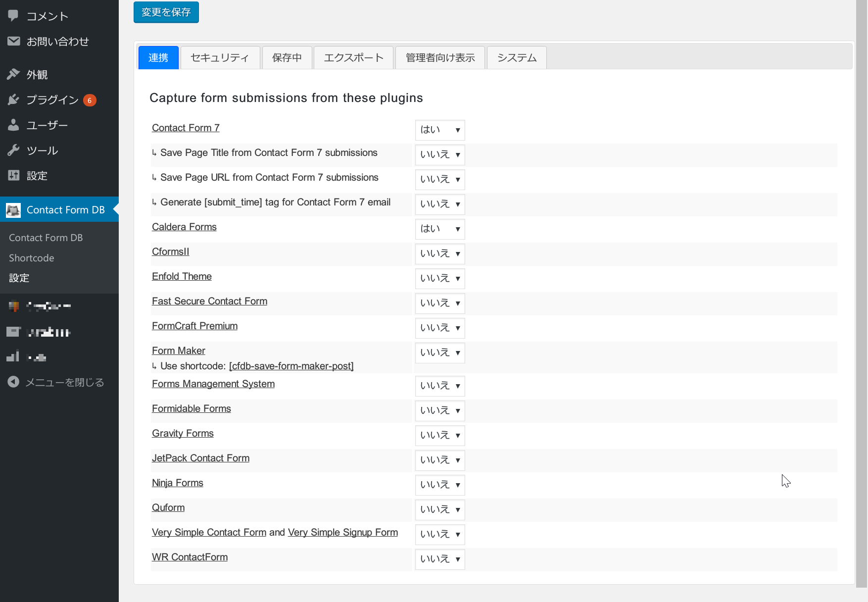Switch to the システム tab
This screenshot has width=868, height=602.
(x=517, y=57)
